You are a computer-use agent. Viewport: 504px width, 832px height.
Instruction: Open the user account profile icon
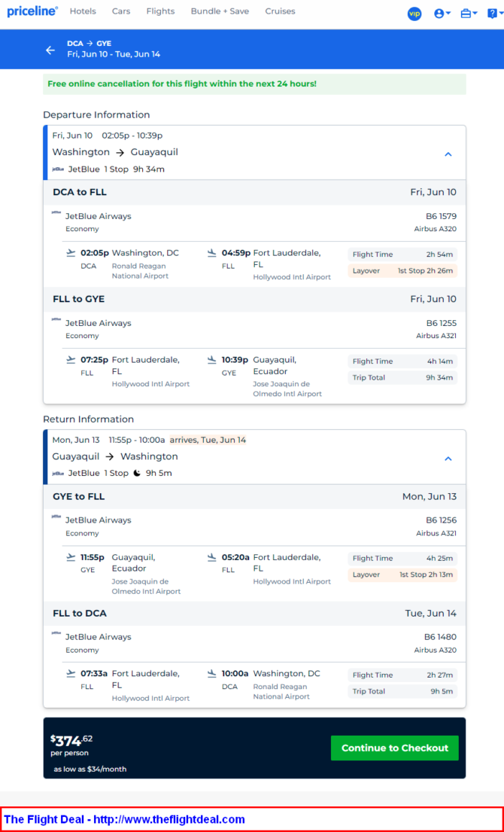pyautogui.click(x=442, y=14)
